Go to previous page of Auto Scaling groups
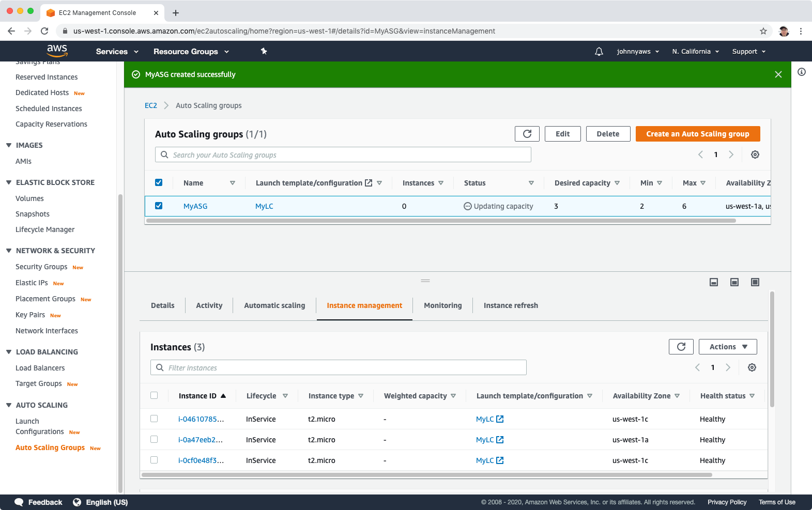 (x=701, y=154)
